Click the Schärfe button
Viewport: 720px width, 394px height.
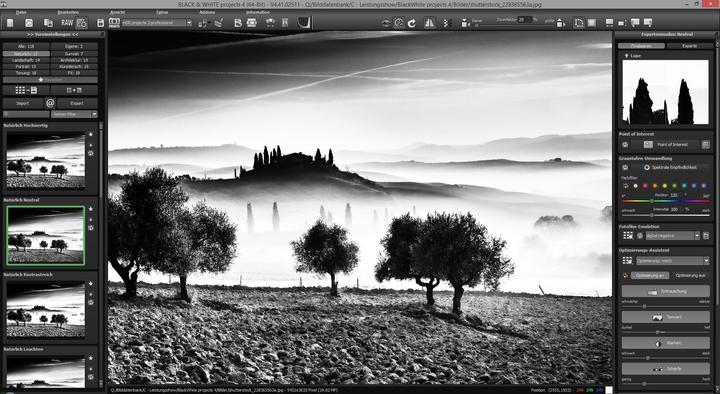(666, 368)
